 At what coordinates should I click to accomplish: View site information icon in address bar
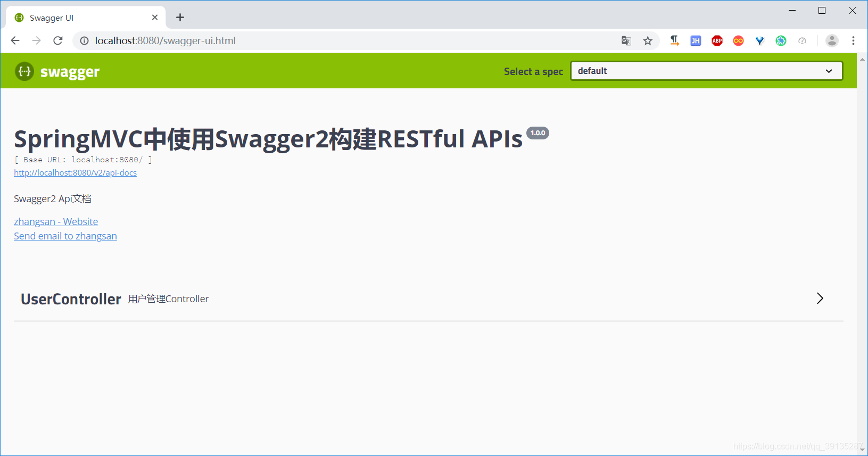click(x=84, y=40)
